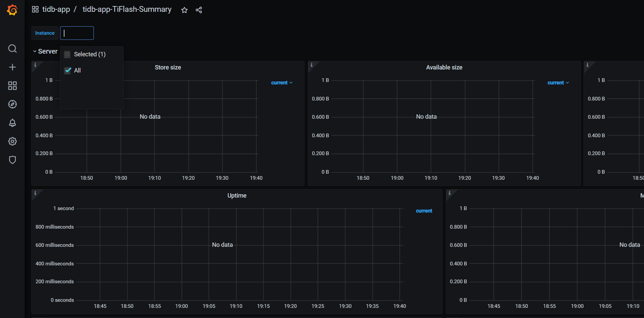644x318 pixels.
Task: Open the Uptime panel title menu
Action: click(237, 196)
